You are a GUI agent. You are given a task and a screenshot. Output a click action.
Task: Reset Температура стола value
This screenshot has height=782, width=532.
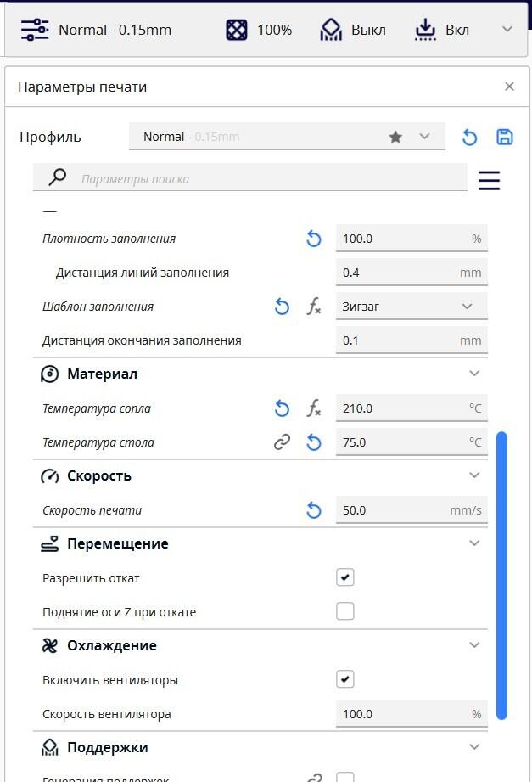(314, 442)
